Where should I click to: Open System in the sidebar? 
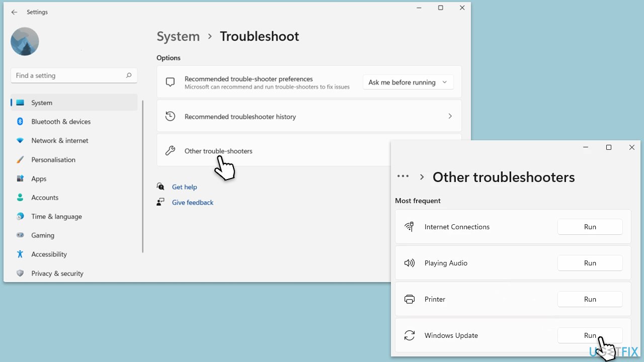tap(74, 103)
